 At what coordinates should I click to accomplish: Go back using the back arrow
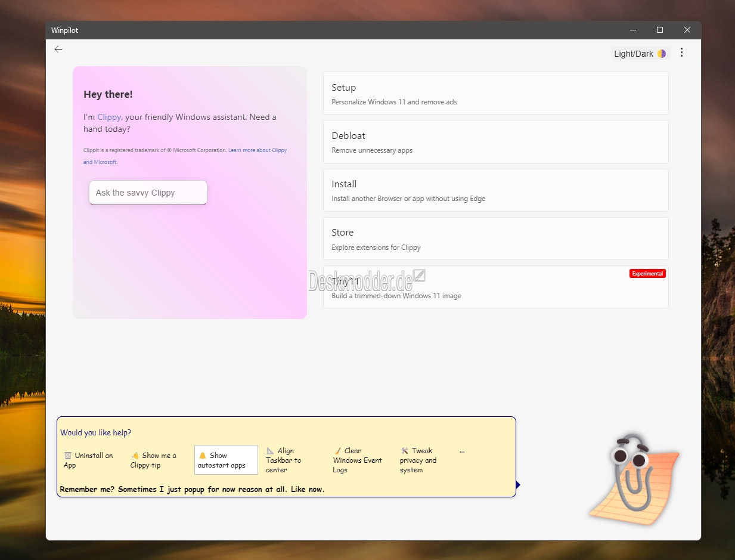pos(58,49)
